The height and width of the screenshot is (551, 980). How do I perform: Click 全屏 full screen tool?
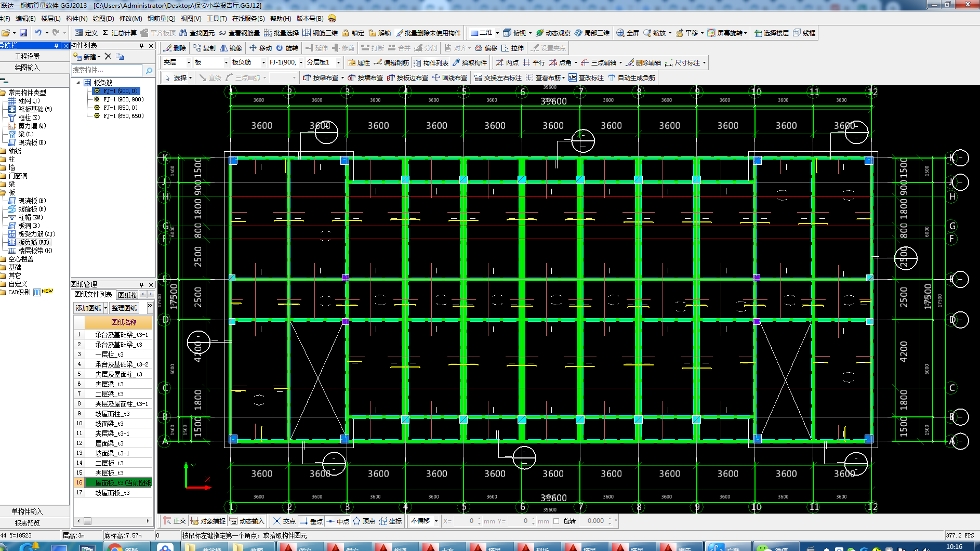[x=628, y=33]
